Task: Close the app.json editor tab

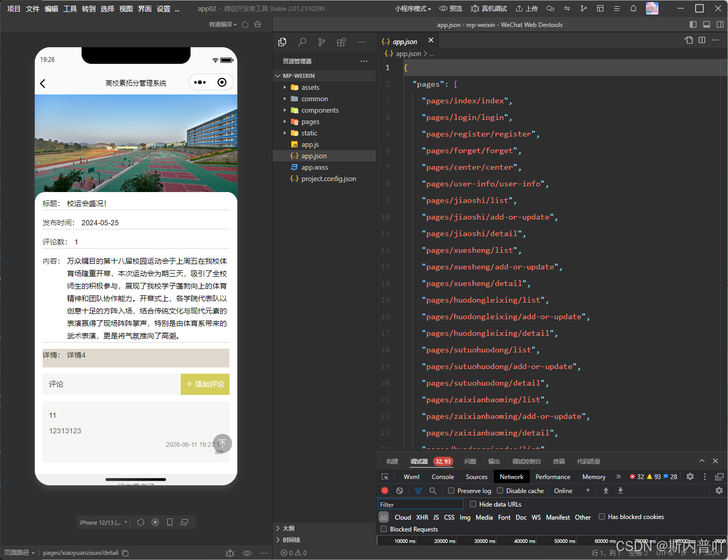Action: point(430,40)
